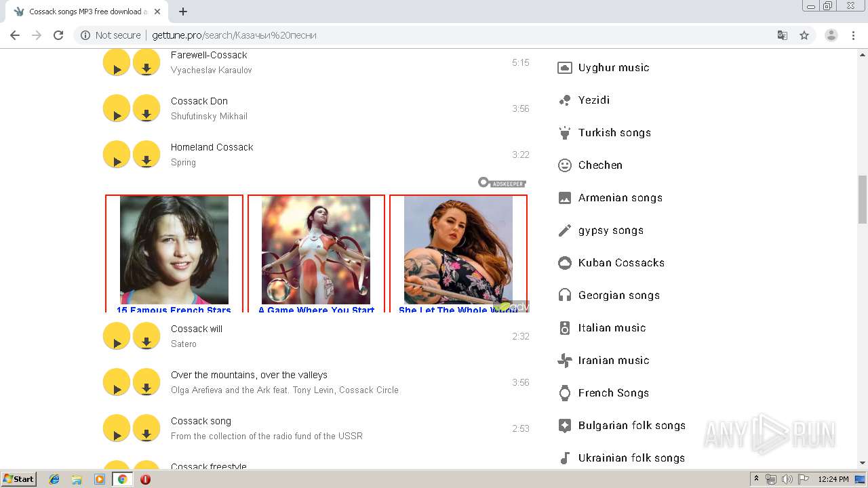
Task: Play Over the mountains, over the valleys
Action: (x=117, y=382)
